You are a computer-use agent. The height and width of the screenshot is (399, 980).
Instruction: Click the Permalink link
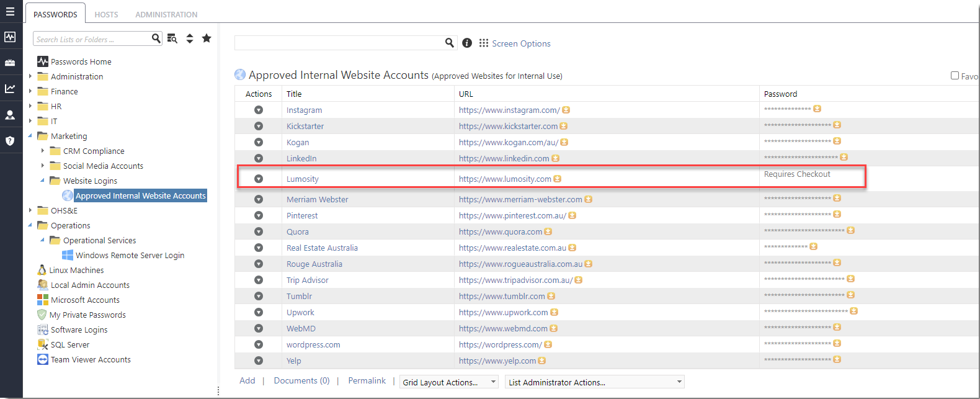(367, 380)
